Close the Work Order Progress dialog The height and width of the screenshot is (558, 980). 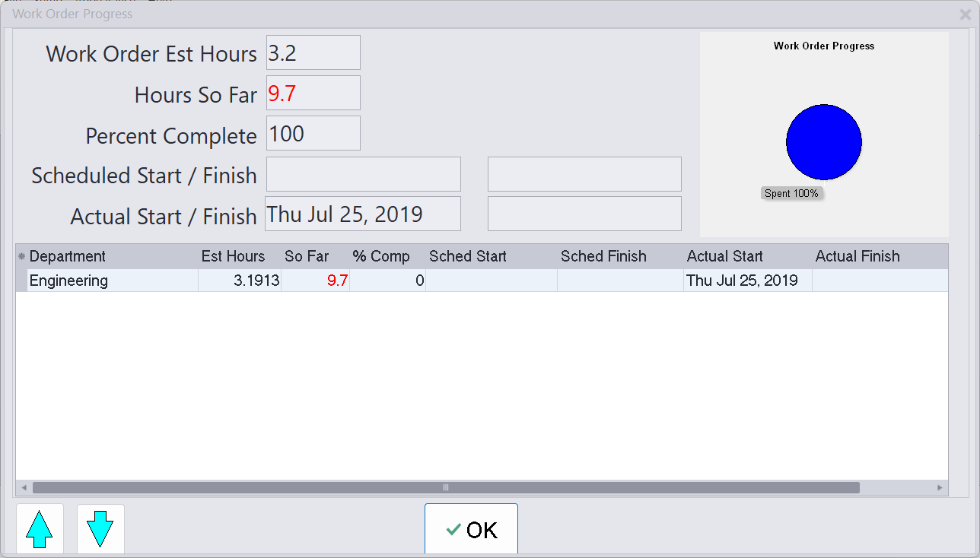pyautogui.click(x=966, y=14)
